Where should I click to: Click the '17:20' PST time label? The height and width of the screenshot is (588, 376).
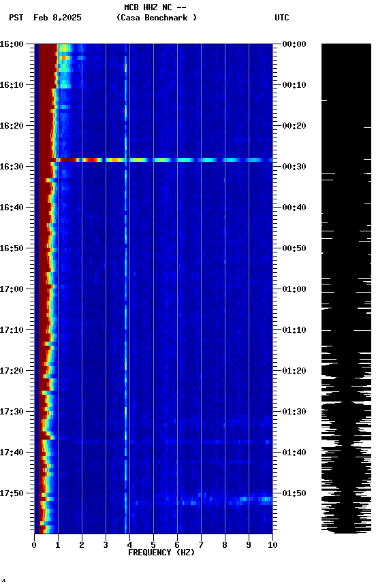click(12, 372)
